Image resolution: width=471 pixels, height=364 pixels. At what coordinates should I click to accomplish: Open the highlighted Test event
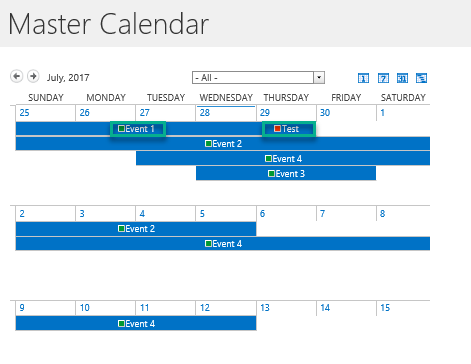(289, 129)
